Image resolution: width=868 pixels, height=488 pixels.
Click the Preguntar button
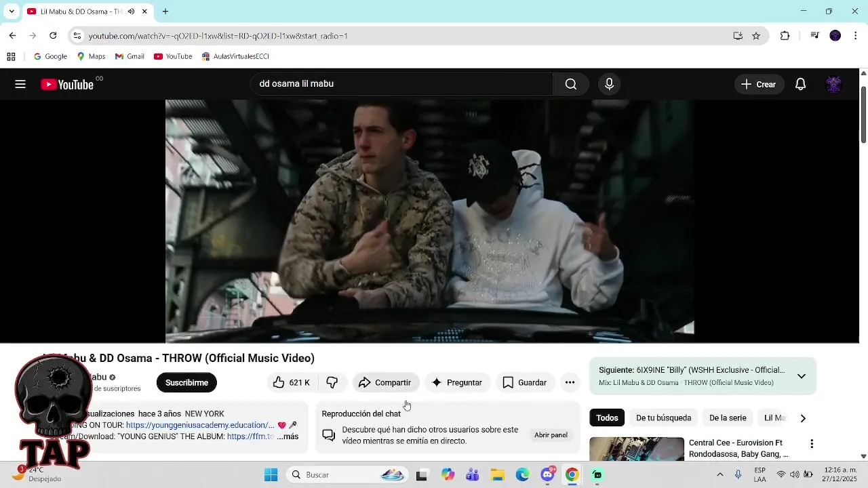[458, 383]
